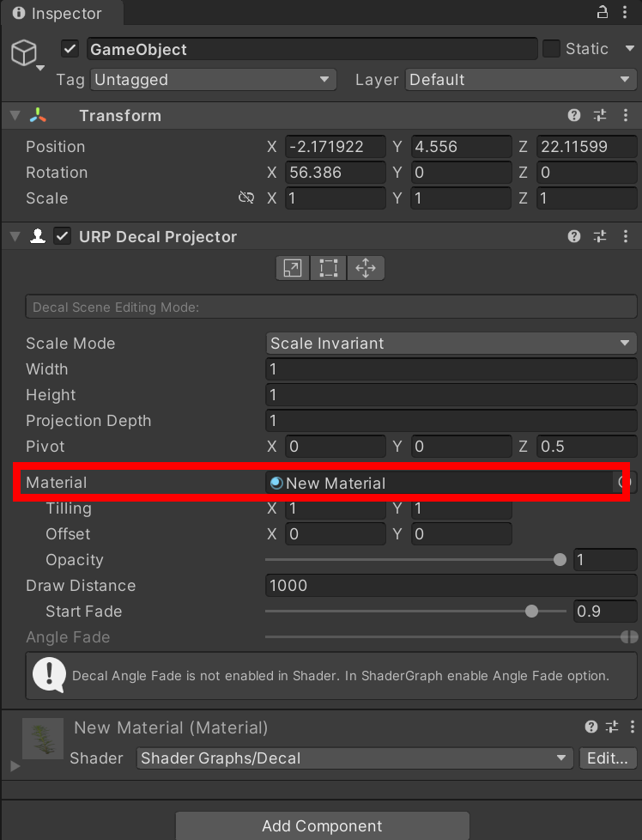Screen dimensions: 642x840
Task: Open the Scale Mode dropdown
Action: 451,344
